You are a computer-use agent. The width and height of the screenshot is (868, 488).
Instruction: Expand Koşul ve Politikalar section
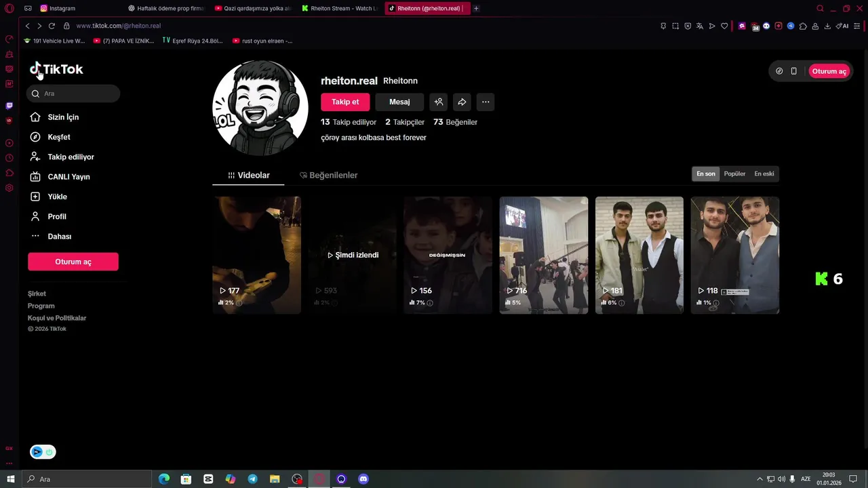pos(57,318)
